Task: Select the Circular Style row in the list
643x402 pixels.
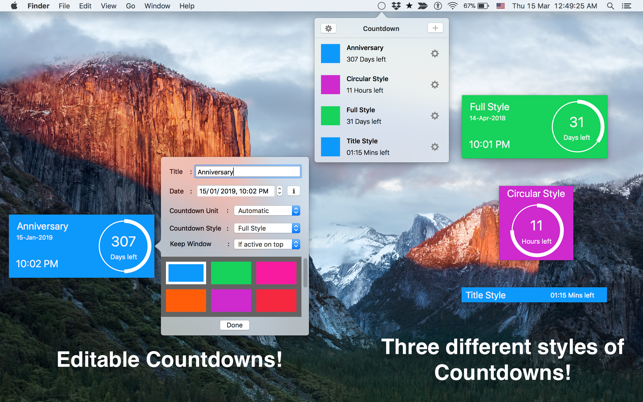Action: point(381,85)
